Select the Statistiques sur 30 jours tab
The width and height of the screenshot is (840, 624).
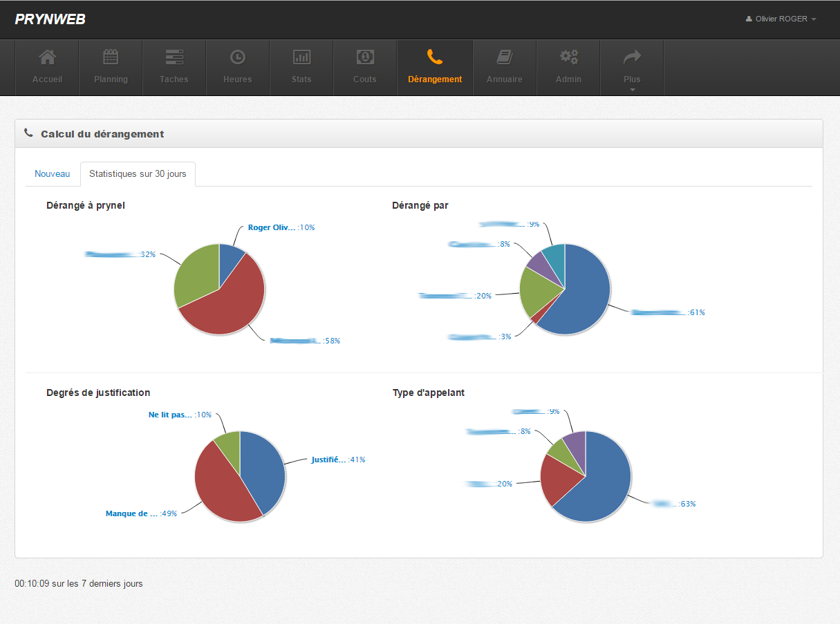coord(138,174)
